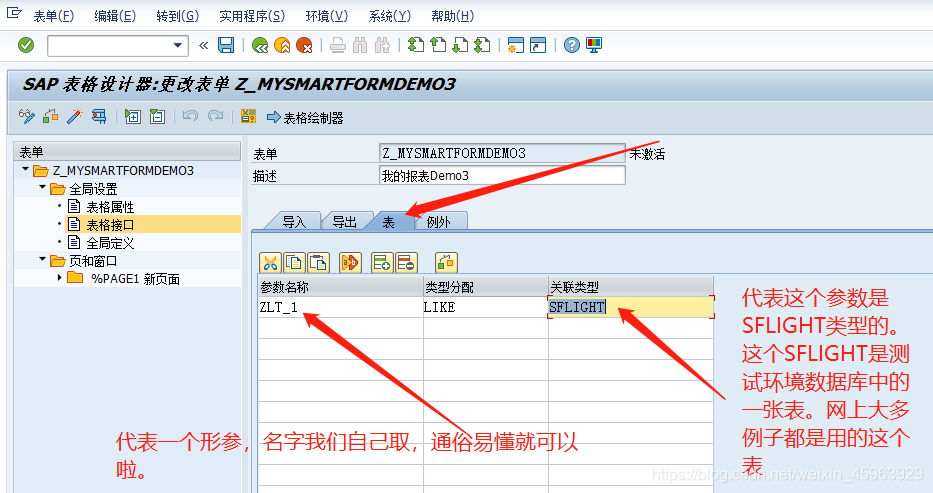
Task: Switch to the 导入 tab
Action: click(x=294, y=222)
